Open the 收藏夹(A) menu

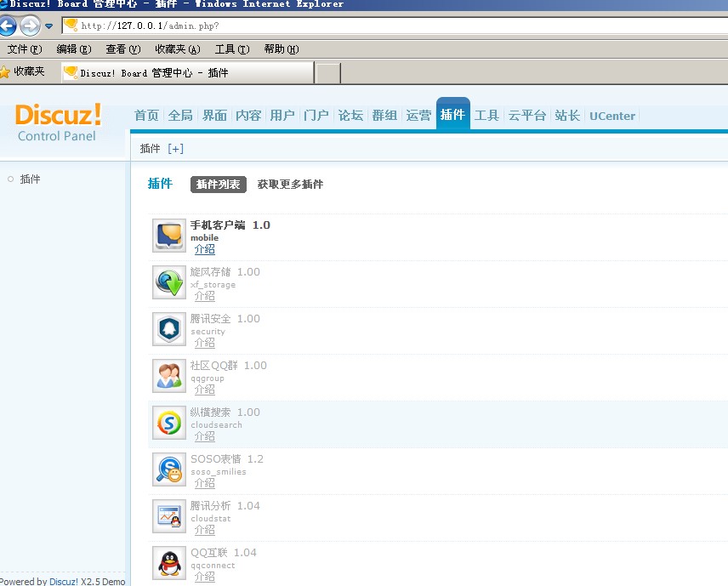[178, 49]
